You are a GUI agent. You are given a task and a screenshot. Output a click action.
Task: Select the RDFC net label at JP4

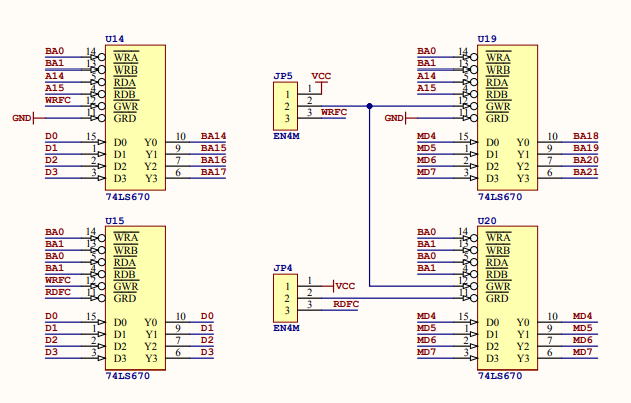(346, 304)
